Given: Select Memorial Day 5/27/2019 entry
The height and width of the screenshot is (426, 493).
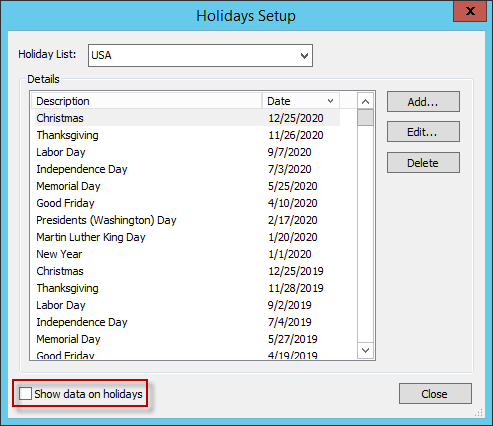Looking at the screenshot, I should [187, 339].
